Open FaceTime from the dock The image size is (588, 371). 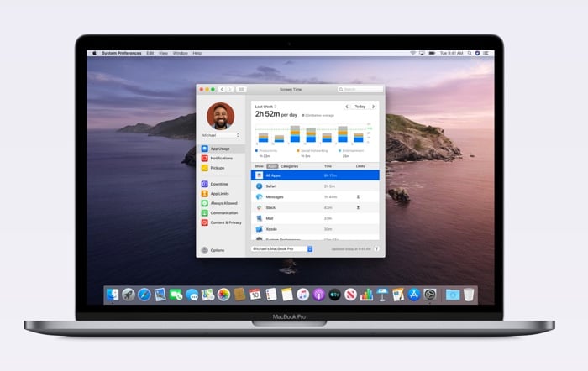click(x=176, y=295)
